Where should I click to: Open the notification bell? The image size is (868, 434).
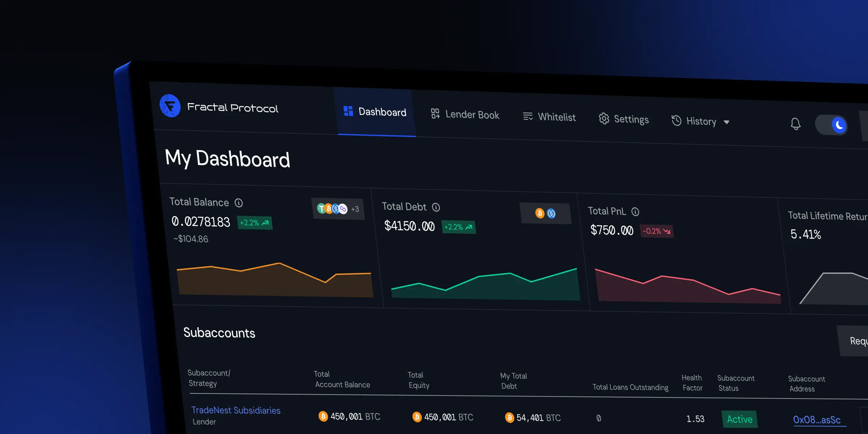click(795, 124)
